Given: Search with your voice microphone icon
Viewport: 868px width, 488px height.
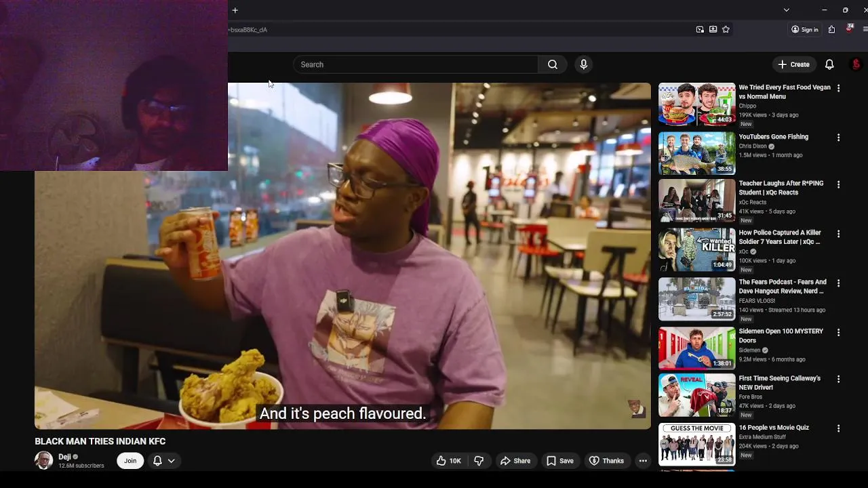Looking at the screenshot, I should pos(583,64).
